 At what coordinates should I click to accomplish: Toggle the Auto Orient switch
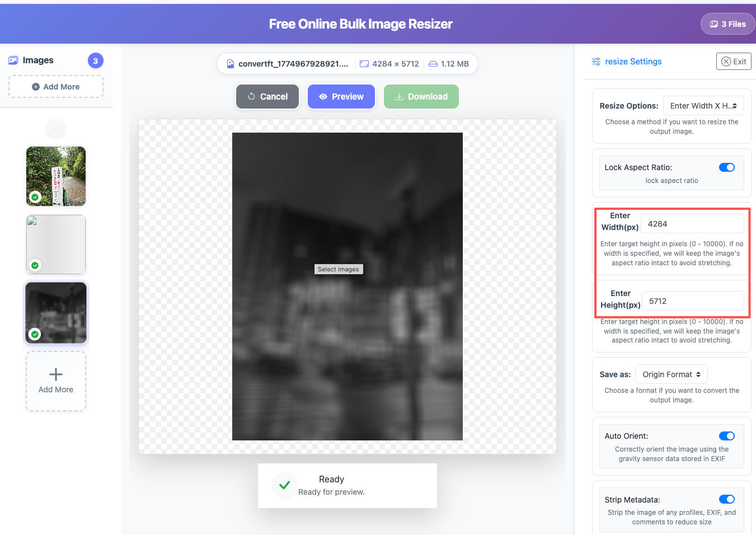click(x=727, y=436)
